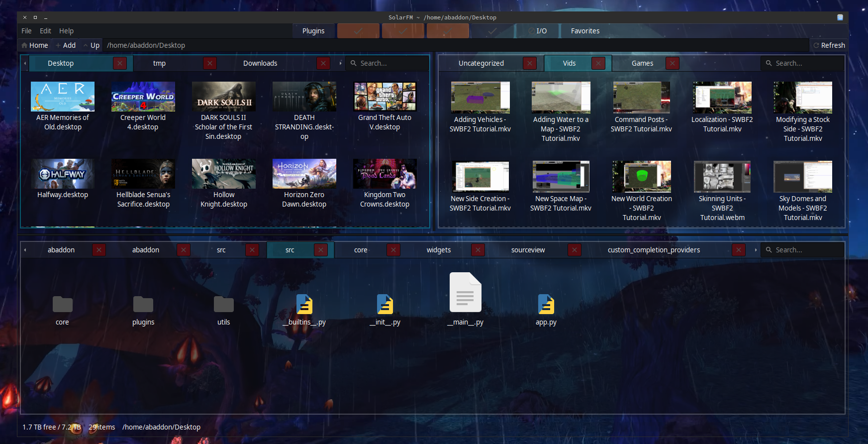This screenshot has height=444, width=868.
Task: Open the plugins folder icon
Action: click(143, 304)
